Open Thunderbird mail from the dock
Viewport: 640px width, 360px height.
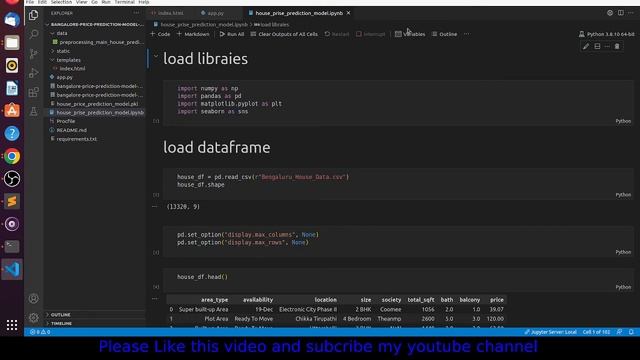pyautogui.click(x=12, y=20)
